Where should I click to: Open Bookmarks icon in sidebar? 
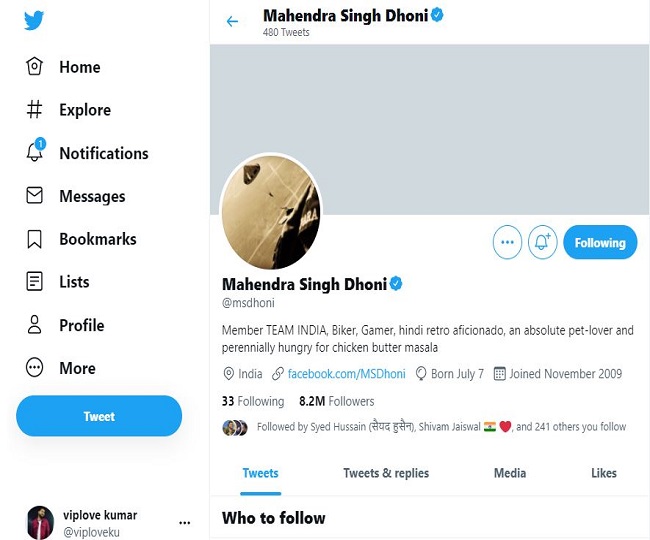point(34,239)
